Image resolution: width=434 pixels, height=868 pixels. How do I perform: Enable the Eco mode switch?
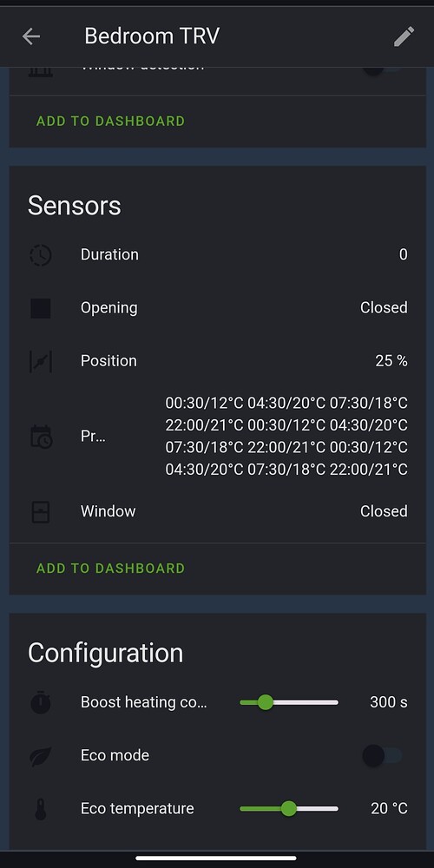pyautogui.click(x=382, y=756)
